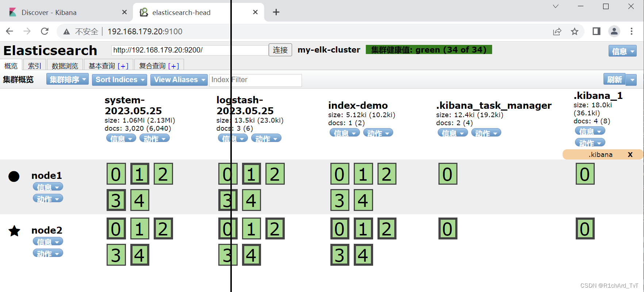Go back to the previous browser page

[x=9, y=31]
